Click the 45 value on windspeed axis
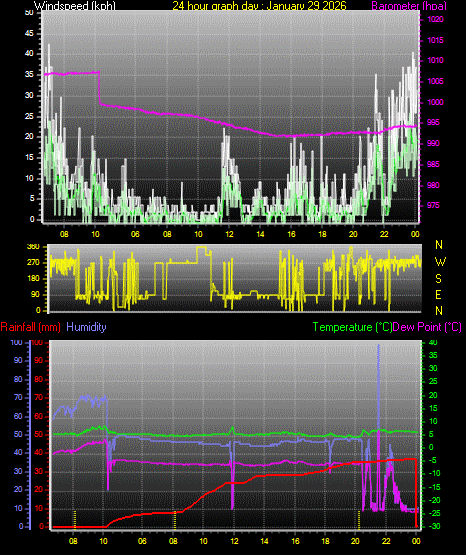Image resolution: width=466 pixels, height=555 pixels. (x=29, y=34)
